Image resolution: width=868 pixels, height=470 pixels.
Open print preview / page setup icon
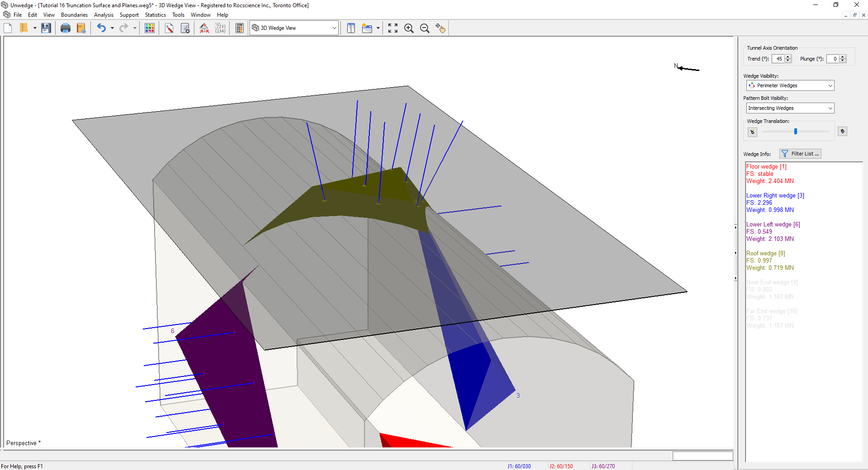(x=81, y=28)
